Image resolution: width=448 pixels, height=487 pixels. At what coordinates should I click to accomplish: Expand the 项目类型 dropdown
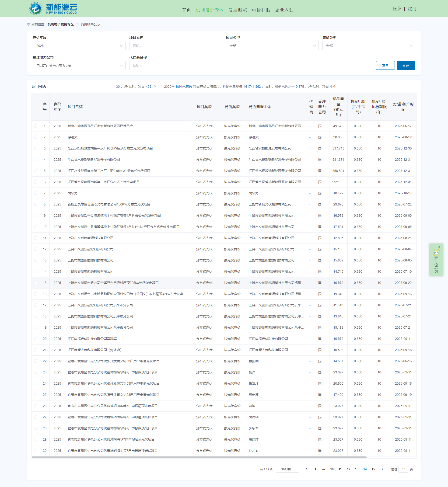click(x=272, y=46)
